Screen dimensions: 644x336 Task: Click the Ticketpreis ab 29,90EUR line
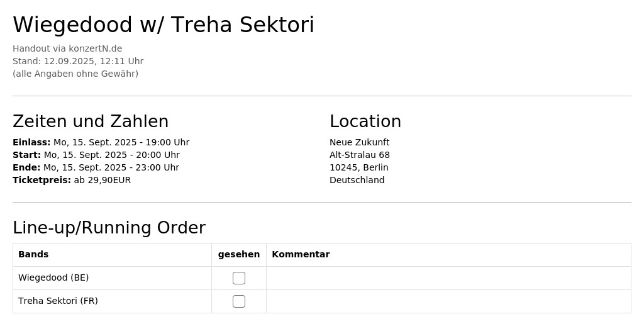72,181
